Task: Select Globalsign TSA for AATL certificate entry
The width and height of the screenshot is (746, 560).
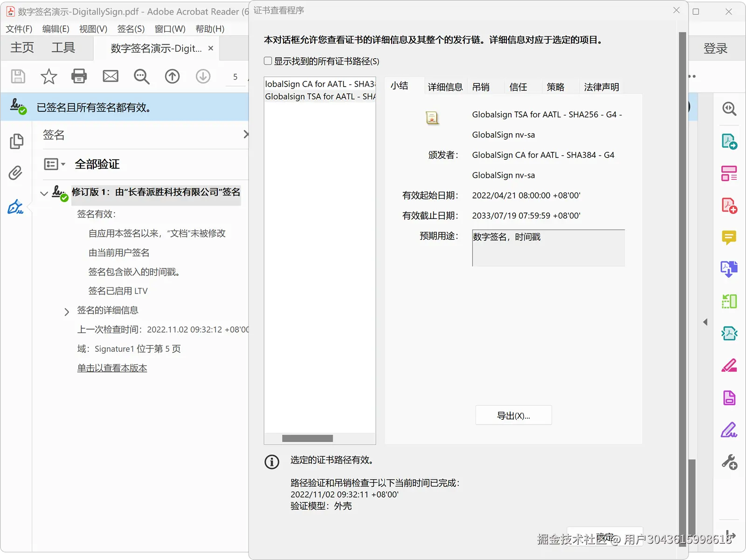Action: 320,96
